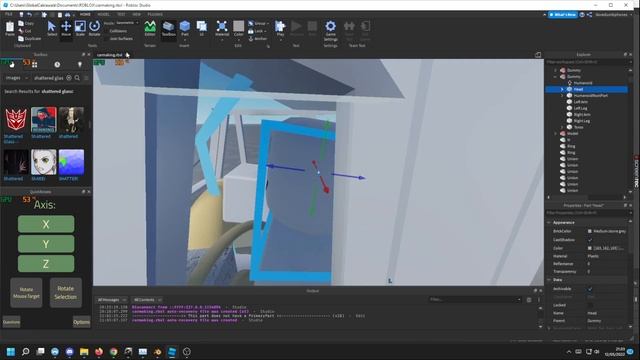Viewport: 640px width, 360px height.
Task: Expand the Model tree item
Action: 556,133
